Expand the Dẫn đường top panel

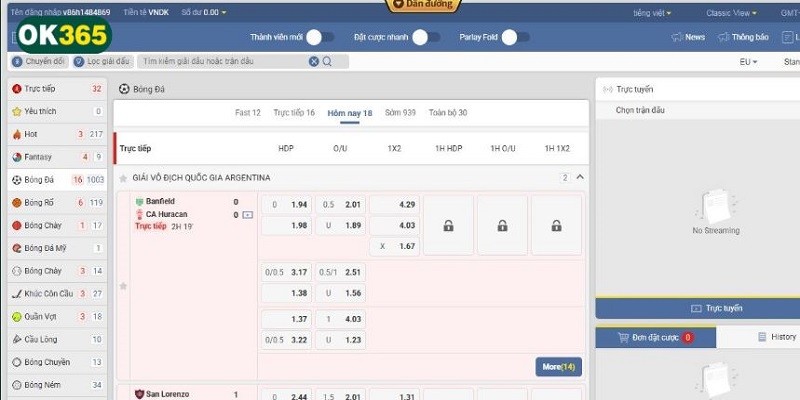click(x=423, y=5)
